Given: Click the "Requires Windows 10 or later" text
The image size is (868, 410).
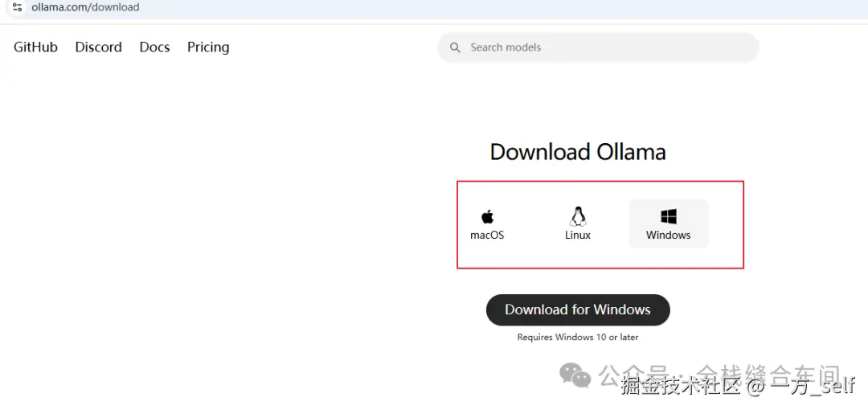Looking at the screenshot, I should click(x=578, y=337).
